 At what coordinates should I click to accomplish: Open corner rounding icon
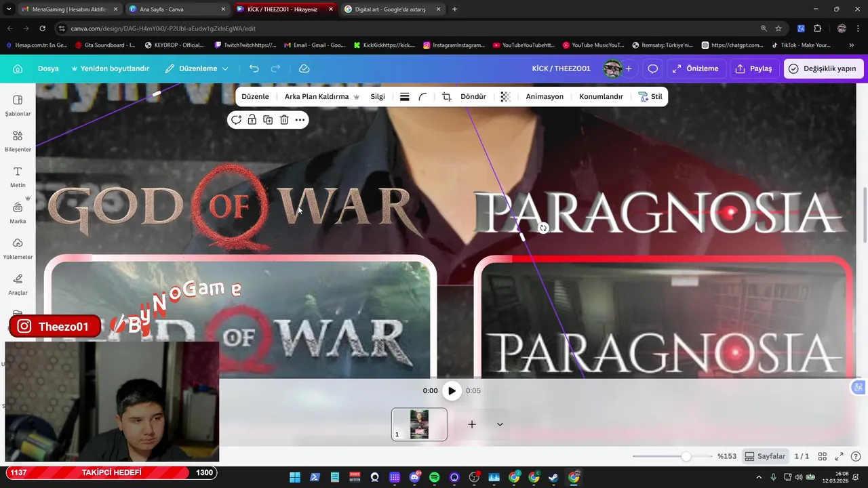point(422,97)
